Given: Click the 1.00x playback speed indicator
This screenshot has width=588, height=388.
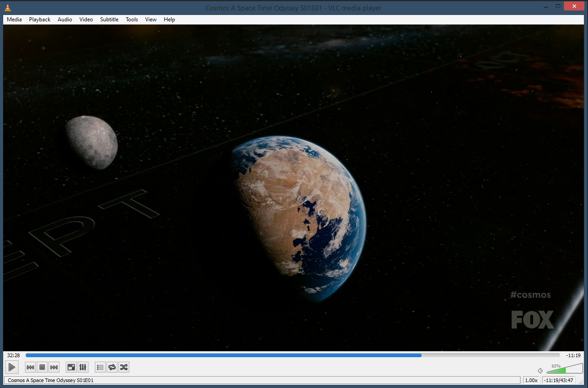Looking at the screenshot, I should 531,380.
